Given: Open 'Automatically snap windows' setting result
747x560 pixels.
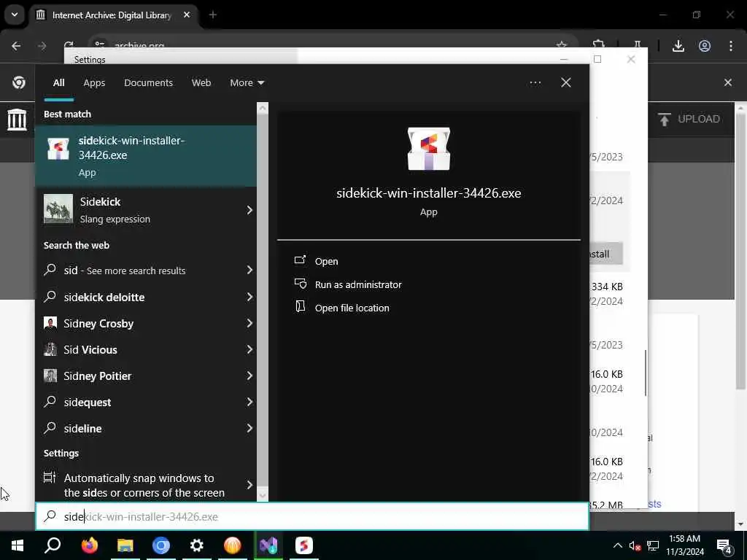Looking at the screenshot, I should (x=138, y=485).
